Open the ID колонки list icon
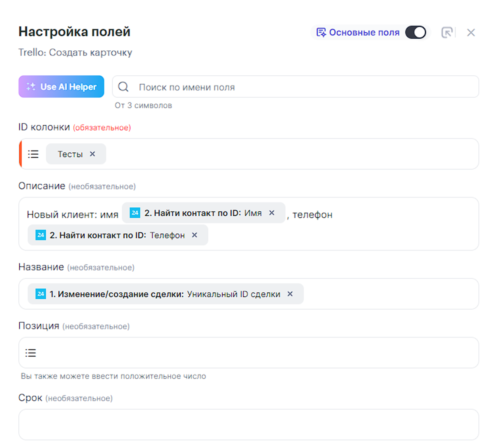Viewport: 496px width, 448px height. (x=33, y=154)
